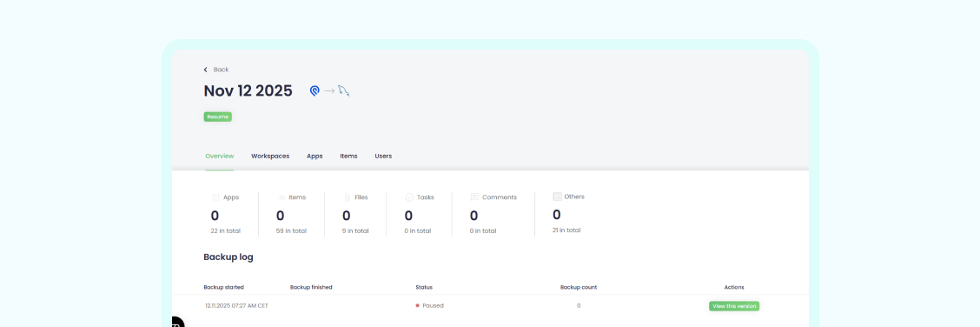Click the Files stat label
Screen dimensions: 980x327
pos(361,197)
